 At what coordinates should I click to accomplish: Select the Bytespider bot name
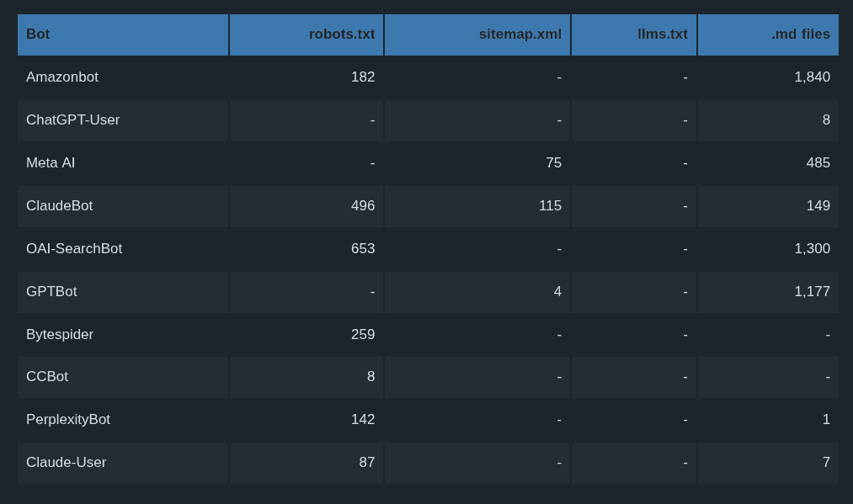click(60, 335)
